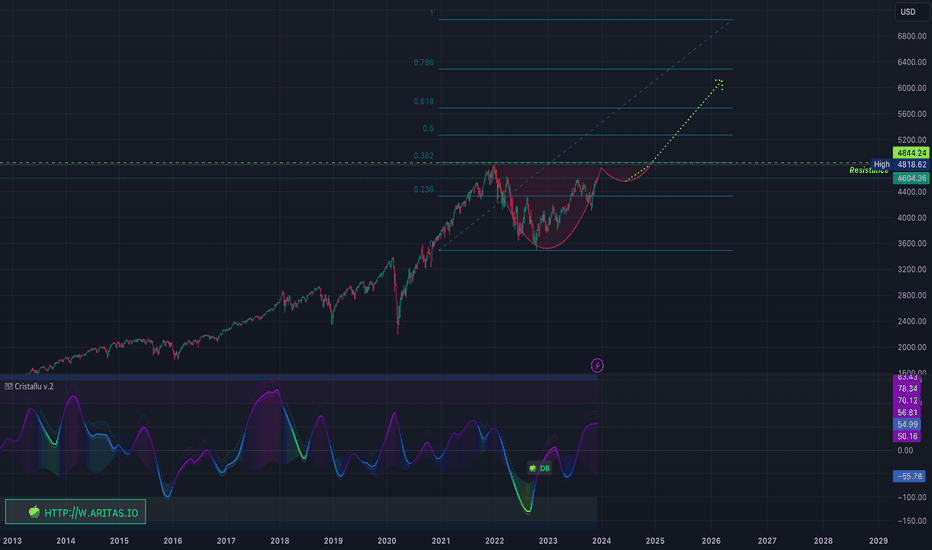Select the Fibonacci 0.5 level label
The width and height of the screenshot is (932, 550).
coord(428,128)
